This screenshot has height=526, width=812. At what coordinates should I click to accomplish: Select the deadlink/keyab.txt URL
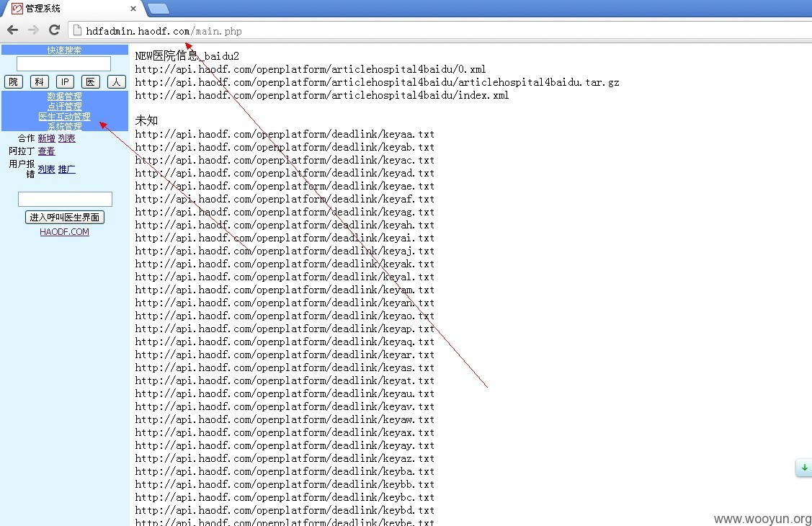pyautogui.click(x=285, y=148)
